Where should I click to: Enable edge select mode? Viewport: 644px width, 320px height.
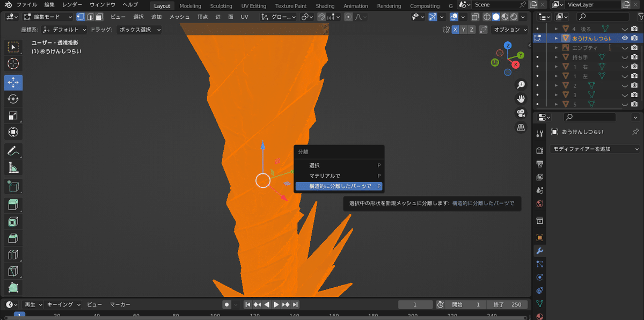pyautogui.click(x=90, y=17)
